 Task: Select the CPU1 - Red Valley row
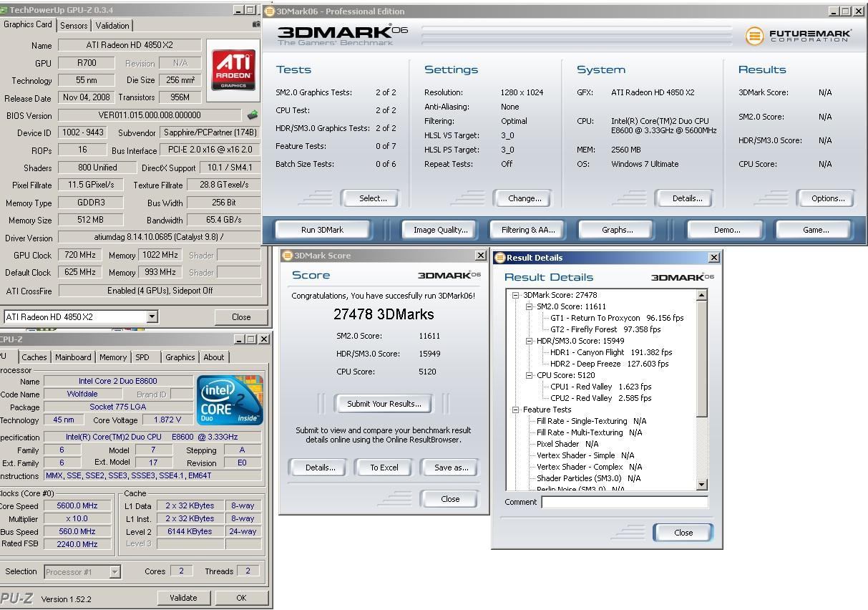coord(600,387)
